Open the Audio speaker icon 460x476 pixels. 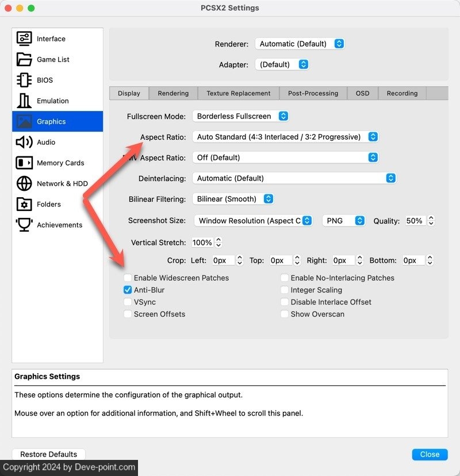click(x=24, y=142)
